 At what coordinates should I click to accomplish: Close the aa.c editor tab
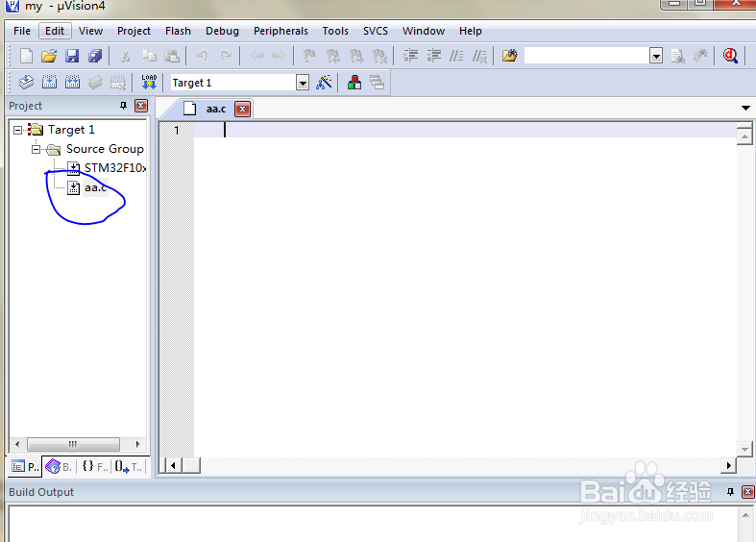[242, 110]
